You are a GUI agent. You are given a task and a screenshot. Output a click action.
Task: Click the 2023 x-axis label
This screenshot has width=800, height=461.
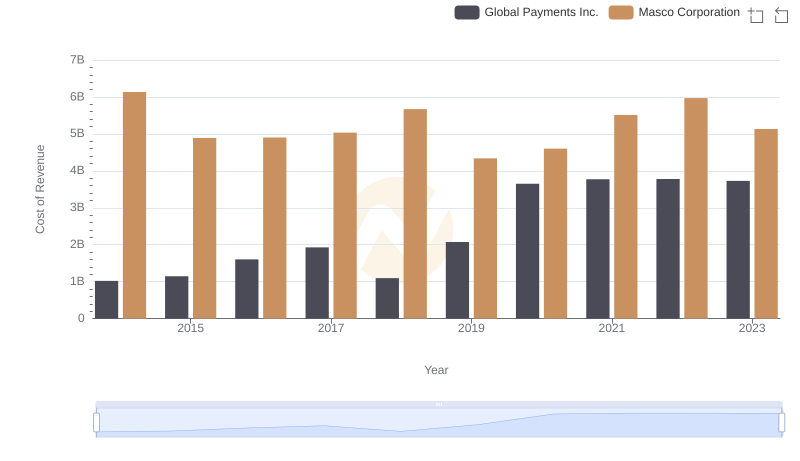pyautogui.click(x=752, y=328)
